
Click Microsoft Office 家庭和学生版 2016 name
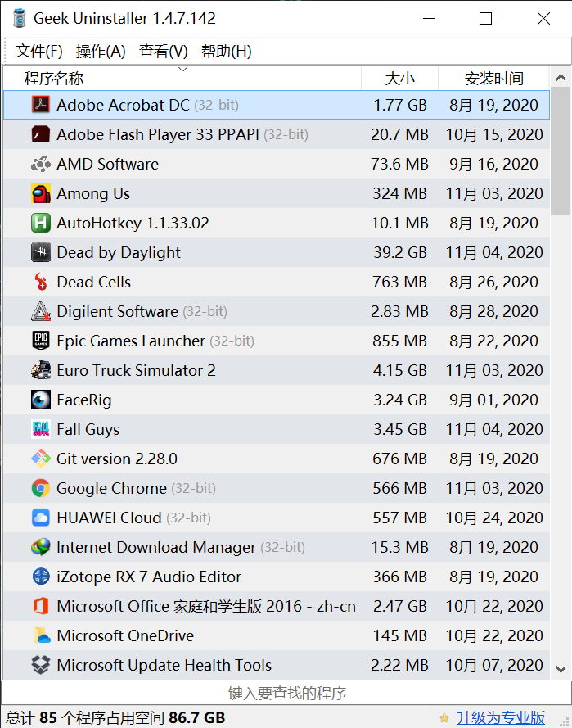(x=206, y=606)
